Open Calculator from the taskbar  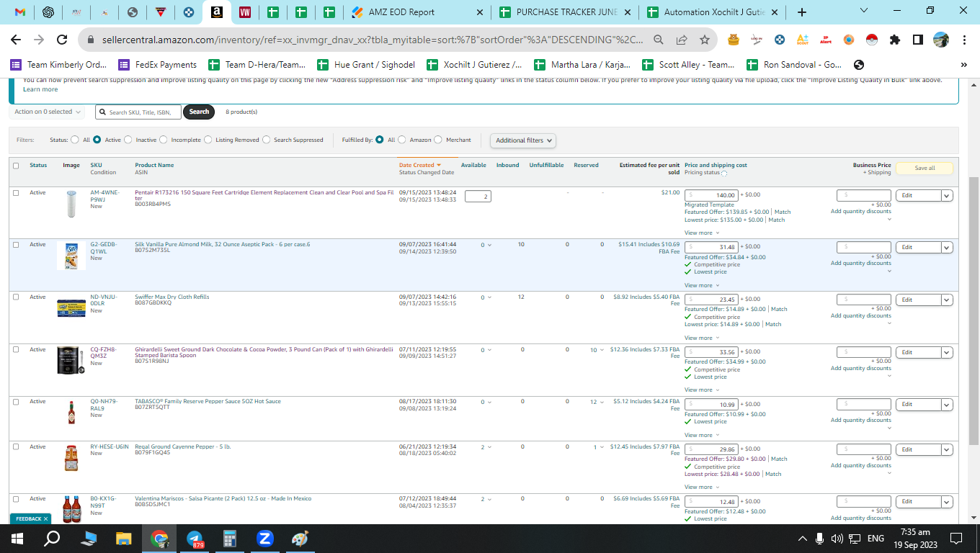point(230,539)
